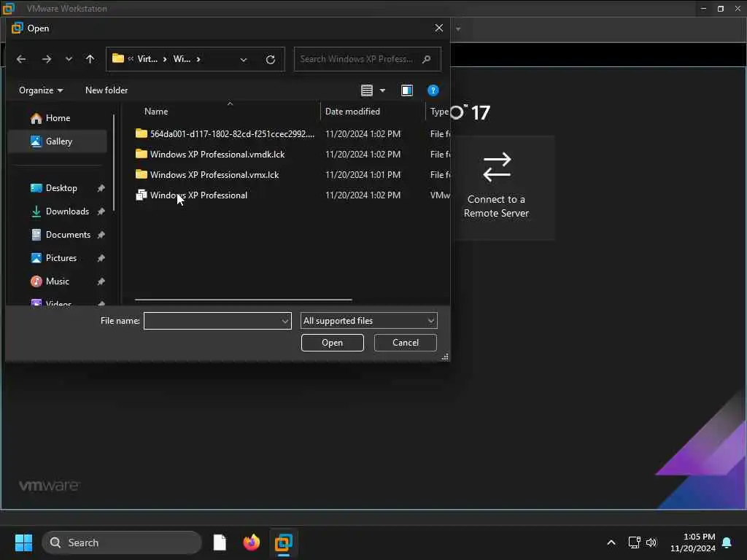Expand the File name dropdown arrow
The width and height of the screenshot is (747, 560).
[285, 321]
